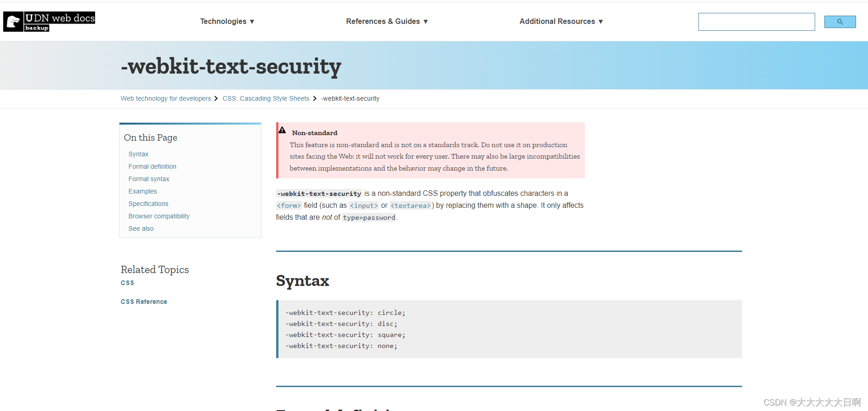This screenshot has width=868, height=411.
Task: Follow the <textarea> element link
Action: [x=411, y=205]
